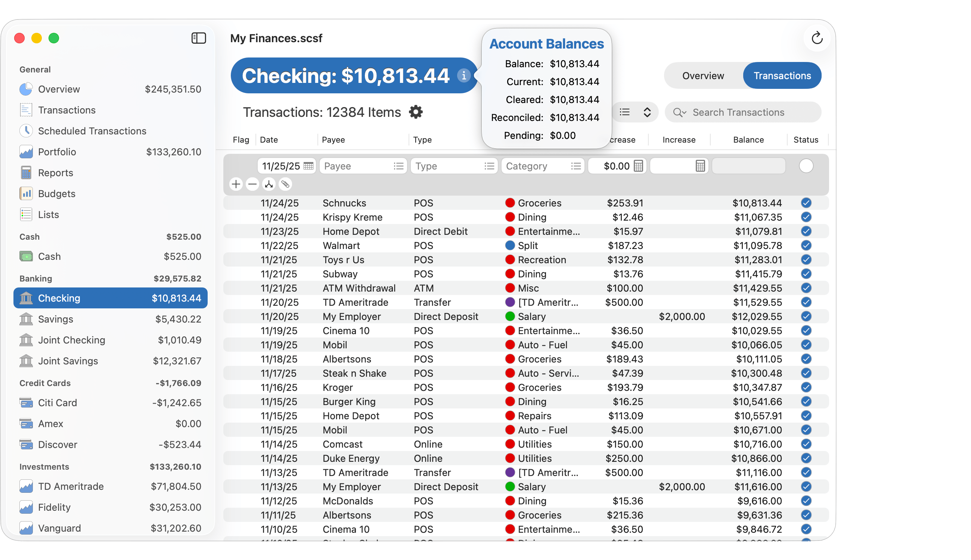The image size is (971, 560).
Task: Open Account Balances info button on Checking
Action: click(464, 75)
